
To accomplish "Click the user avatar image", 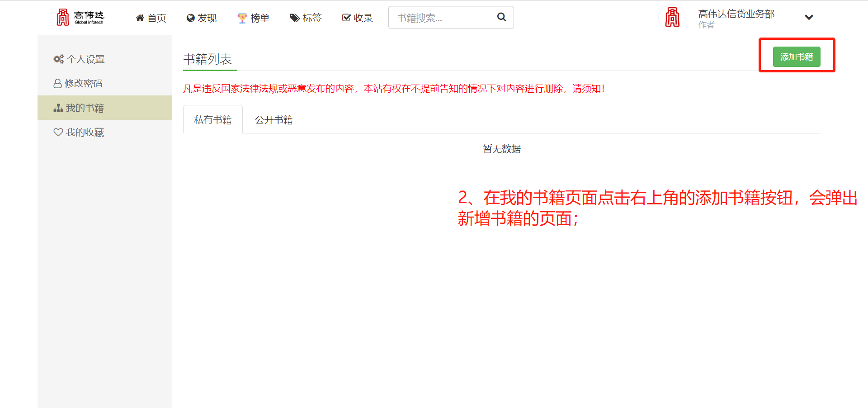I will 672,18.
